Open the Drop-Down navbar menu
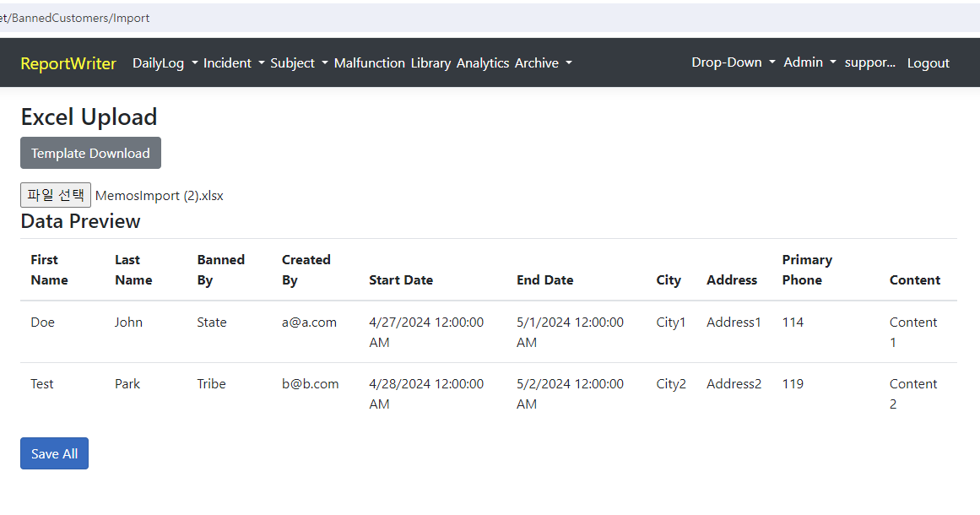The image size is (980, 515). tap(727, 62)
